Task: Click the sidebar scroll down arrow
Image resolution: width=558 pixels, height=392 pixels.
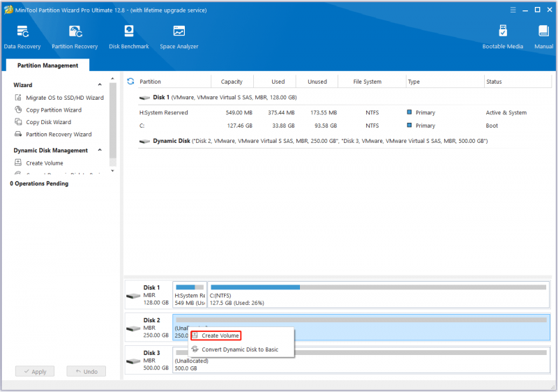Action: pos(112,171)
